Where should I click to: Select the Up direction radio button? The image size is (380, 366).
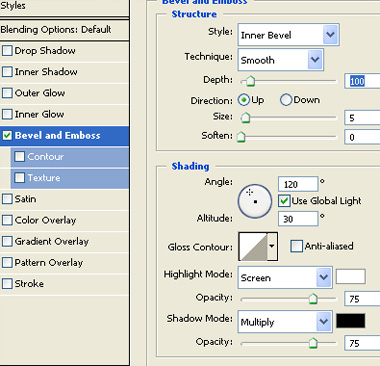[x=244, y=100]
